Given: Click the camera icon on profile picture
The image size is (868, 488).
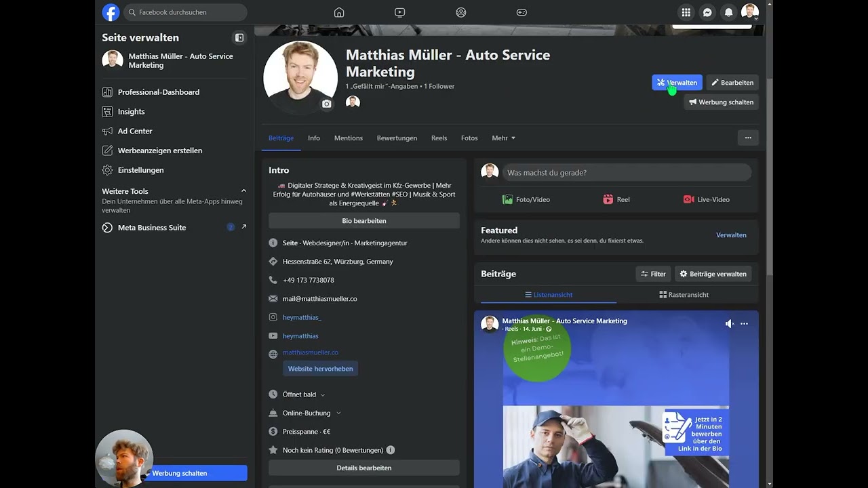Looking at the screenshot, I should click(x=327, y=104).
